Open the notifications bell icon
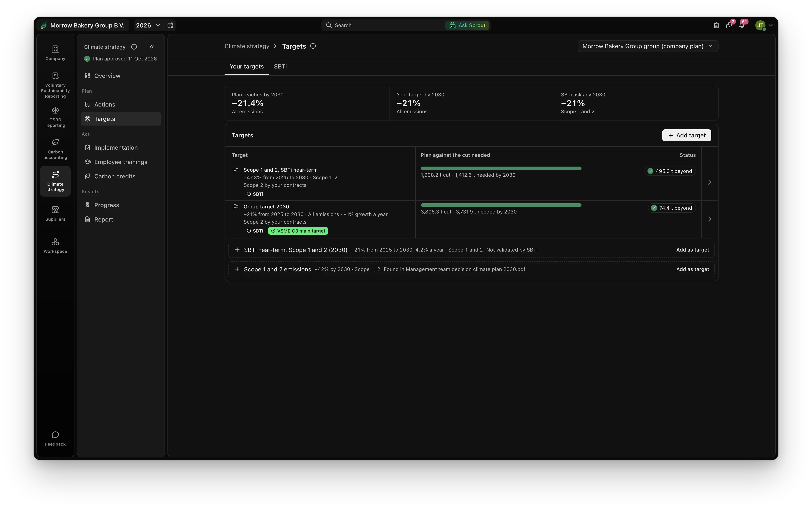This screenshot has height=509, width=812. tap(742, 25)
